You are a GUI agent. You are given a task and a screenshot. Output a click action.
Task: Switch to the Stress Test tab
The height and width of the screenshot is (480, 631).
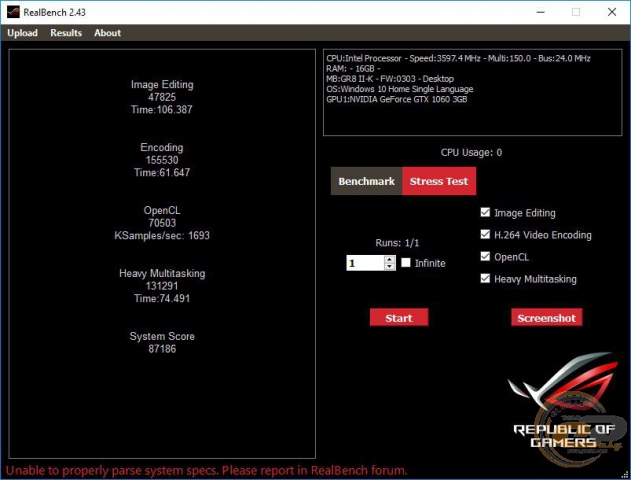coord(439,181)
